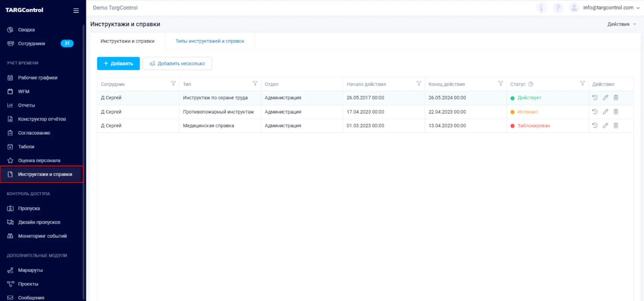Go to Дизайн пропусков
The height and width of the screenshot is (301, 644).
coord(42,222)
